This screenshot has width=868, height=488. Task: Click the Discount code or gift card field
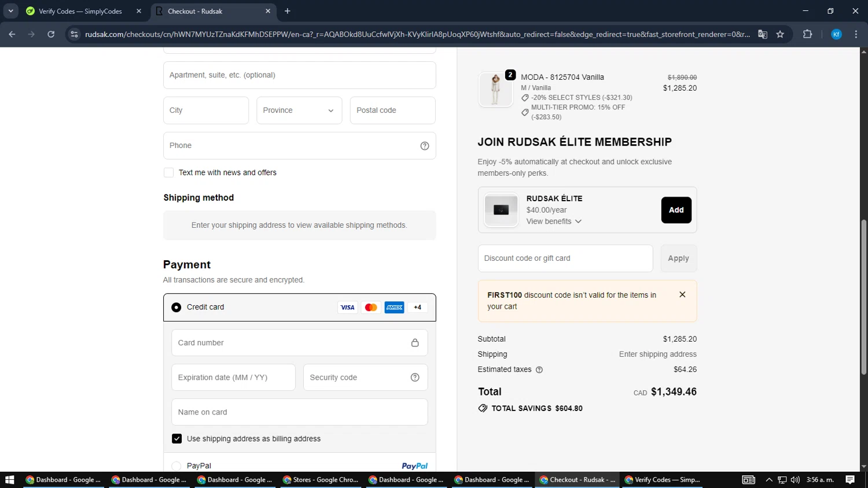[565, 258]
